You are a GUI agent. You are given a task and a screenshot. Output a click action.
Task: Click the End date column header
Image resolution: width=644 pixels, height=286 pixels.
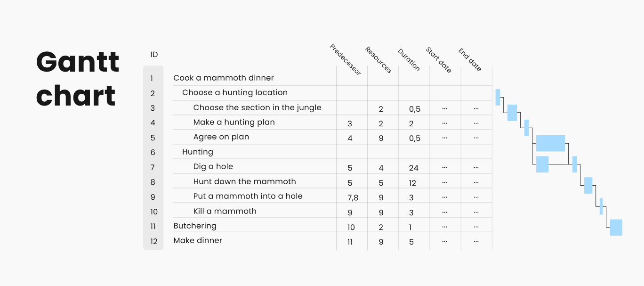(x=470, y=60)
